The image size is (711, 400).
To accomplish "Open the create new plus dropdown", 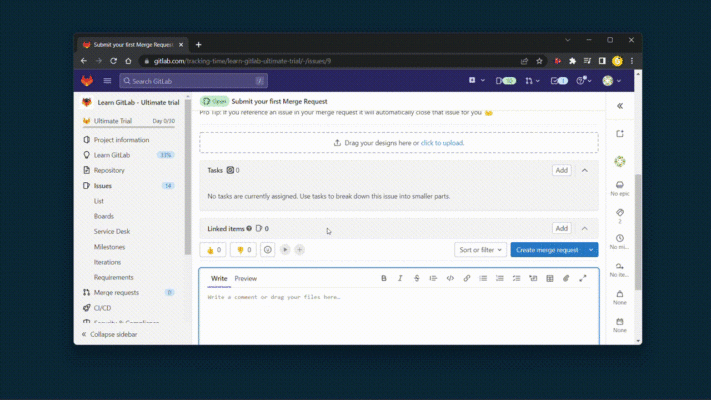I will (x=476, y=80).
